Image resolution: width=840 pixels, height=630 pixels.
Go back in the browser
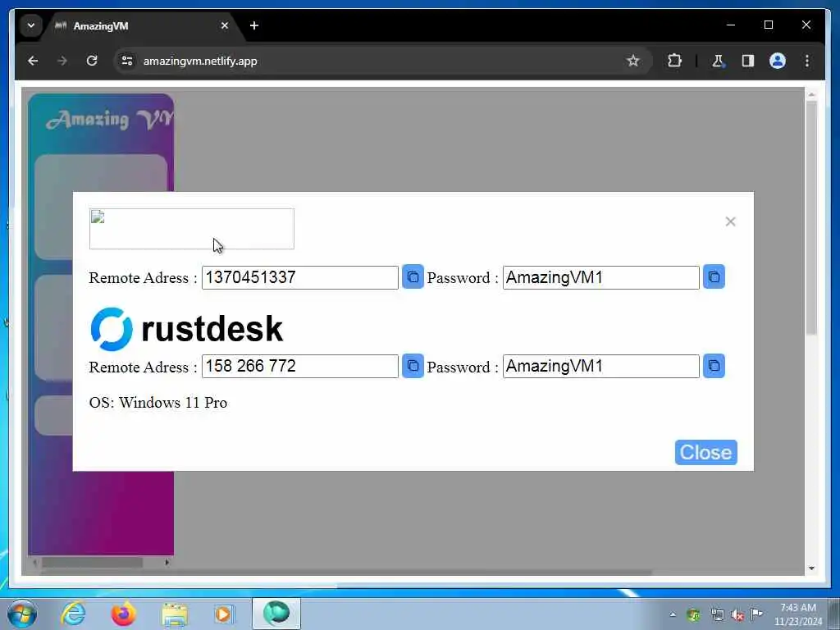[x=33, y=61]
